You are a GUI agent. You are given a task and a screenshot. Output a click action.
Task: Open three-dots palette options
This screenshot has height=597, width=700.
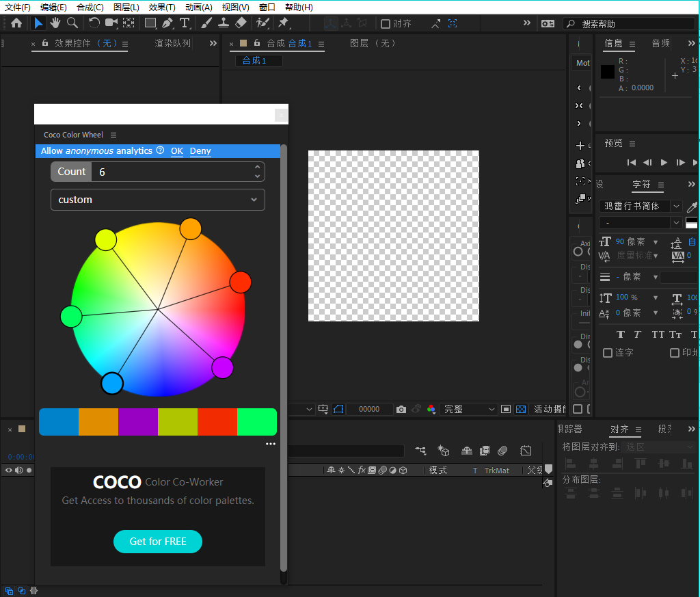click(271, 444)
